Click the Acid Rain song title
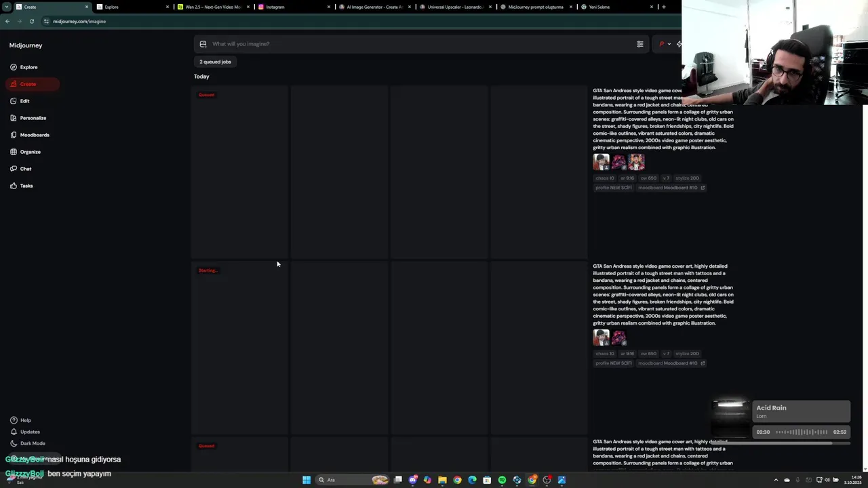Viewport: 868px width, 488px height. pyautogui.click(x=772, y=408)
